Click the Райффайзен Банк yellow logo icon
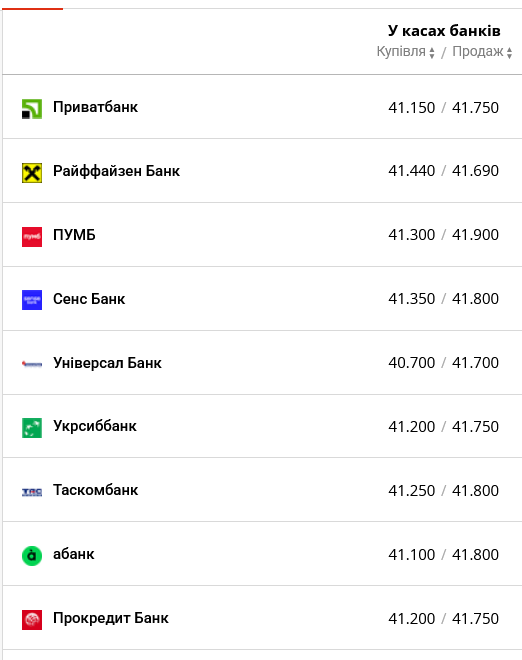Screen dimensions: 522x660 (x=32, y=173)
